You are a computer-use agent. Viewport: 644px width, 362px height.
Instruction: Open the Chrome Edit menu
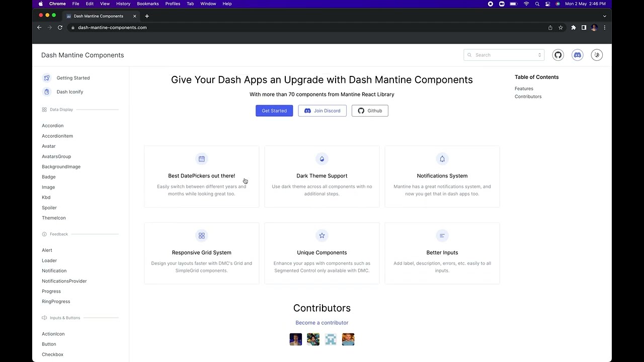[x=90, y=4]
